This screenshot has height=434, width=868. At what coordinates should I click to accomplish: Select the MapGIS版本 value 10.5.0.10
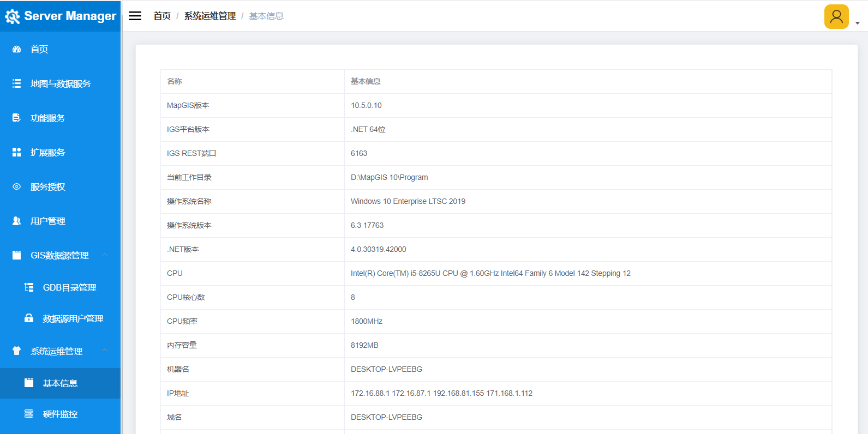[x=366, y=105]
